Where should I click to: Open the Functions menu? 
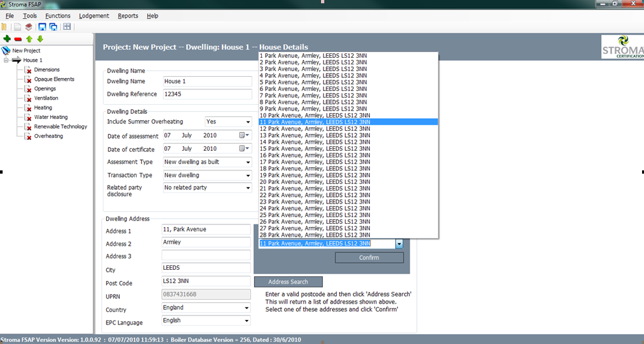[x=58, y=16]
